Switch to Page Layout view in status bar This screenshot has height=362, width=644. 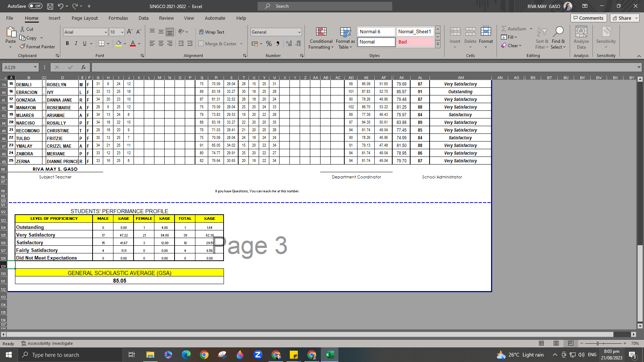pos(556,343)
